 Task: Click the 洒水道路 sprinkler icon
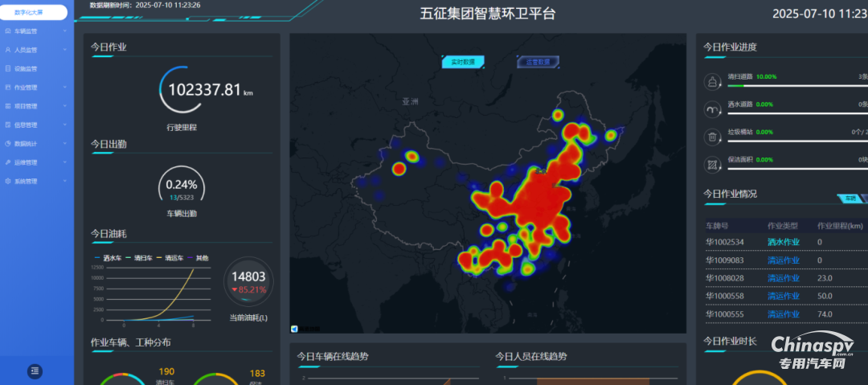tap(712, 109)
